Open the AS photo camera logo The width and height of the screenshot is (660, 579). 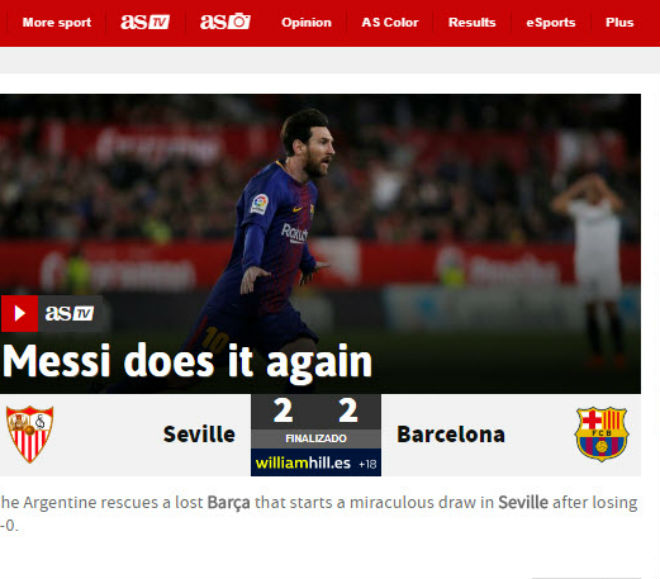(225, 22)
